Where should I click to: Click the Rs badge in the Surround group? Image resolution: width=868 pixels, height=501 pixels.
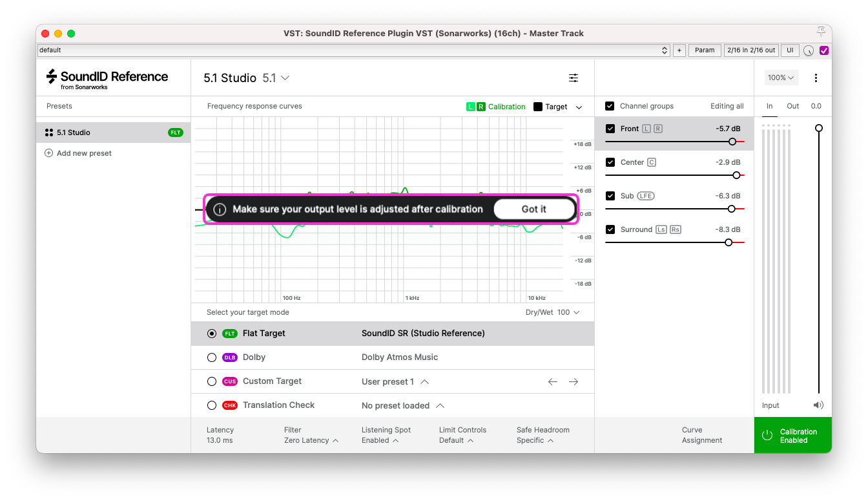tap(675, 229)
